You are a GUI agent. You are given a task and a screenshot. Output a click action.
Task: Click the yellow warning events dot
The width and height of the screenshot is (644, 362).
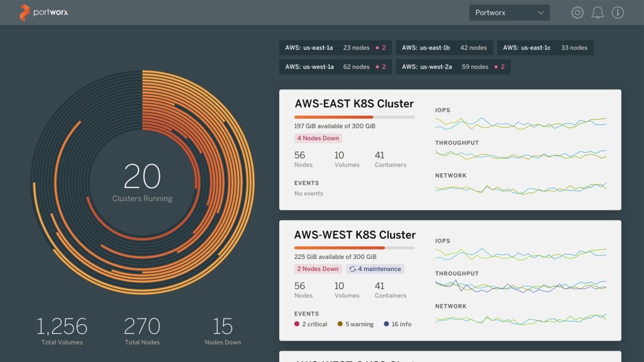(x=340, y=324)
